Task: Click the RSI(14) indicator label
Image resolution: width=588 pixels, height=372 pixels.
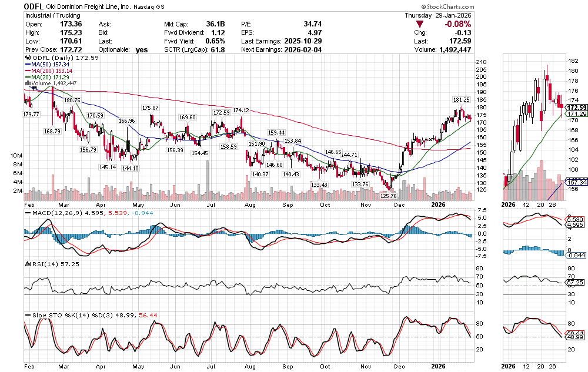Action: 40,263
